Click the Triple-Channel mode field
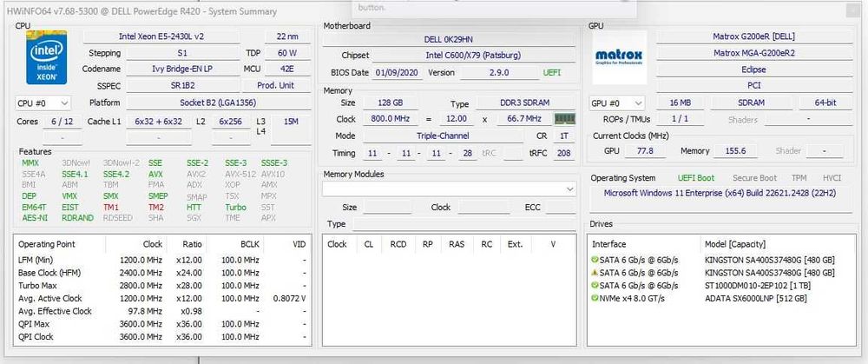This screenshot has height=364, width=868. point(443,136)
